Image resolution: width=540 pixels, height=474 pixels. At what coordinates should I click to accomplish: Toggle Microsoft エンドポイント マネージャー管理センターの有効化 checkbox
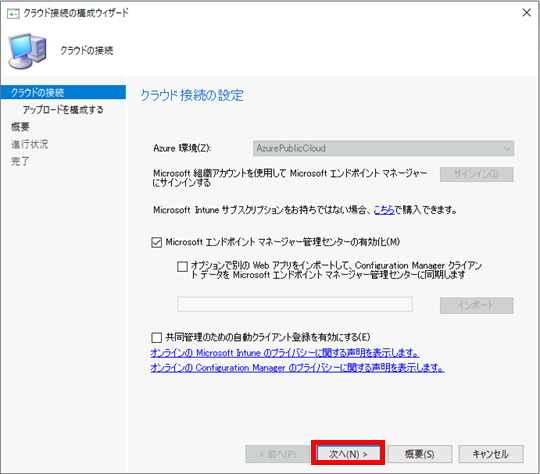coord(156,243)
